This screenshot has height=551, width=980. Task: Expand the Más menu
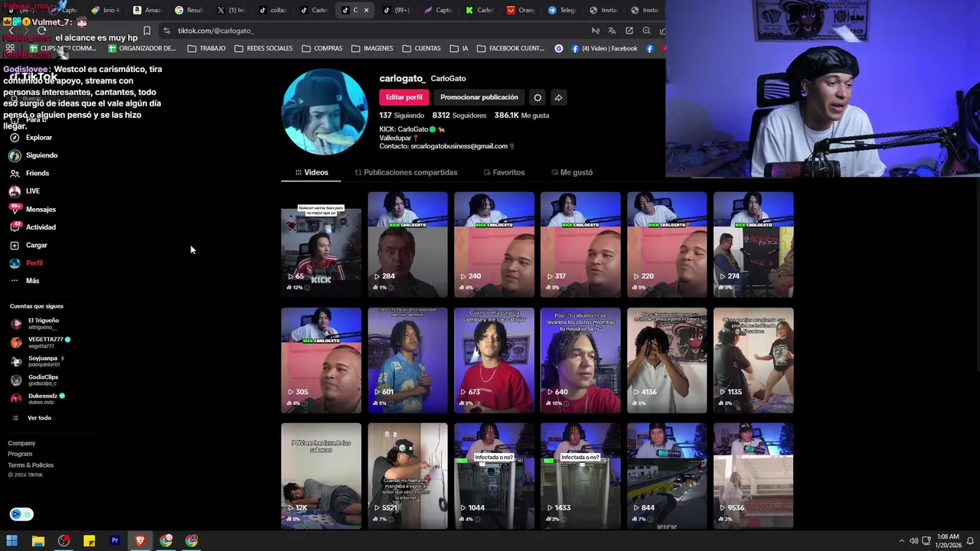pyautogui.click(x=24, y=281)
